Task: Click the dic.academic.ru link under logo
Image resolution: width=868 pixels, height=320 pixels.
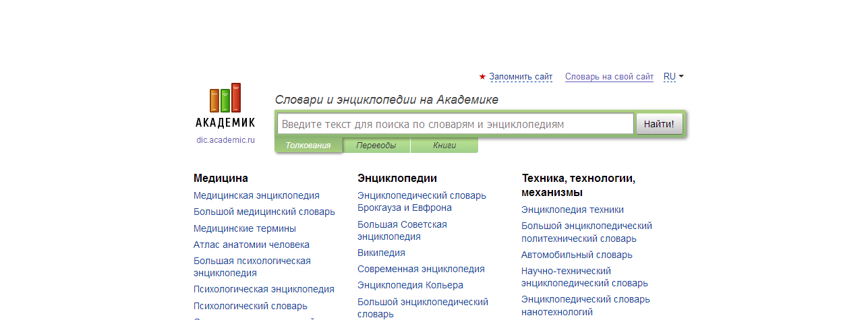Action: [x=225, y=140]
